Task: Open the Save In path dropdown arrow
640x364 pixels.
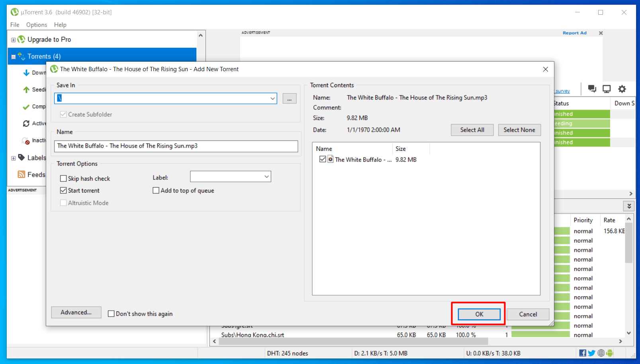Action: 273,98
